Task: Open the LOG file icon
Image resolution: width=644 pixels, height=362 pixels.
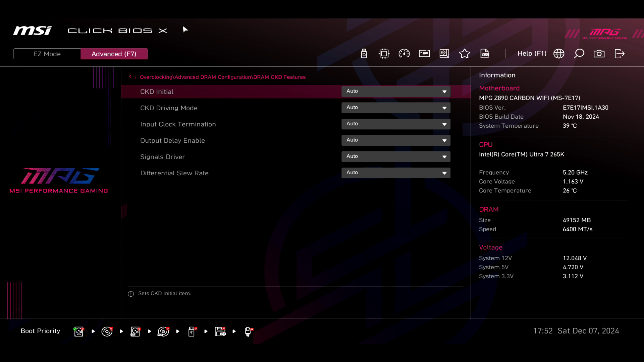Action: click(x=485, y=54)
